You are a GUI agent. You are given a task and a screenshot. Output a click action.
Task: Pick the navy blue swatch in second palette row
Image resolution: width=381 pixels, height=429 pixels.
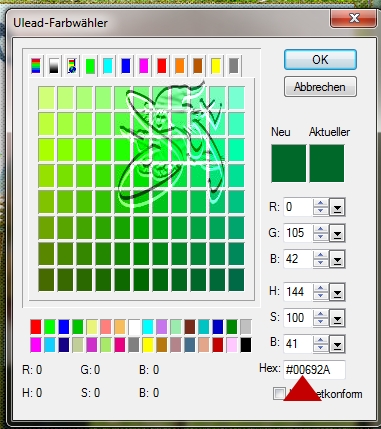[64, 345]
